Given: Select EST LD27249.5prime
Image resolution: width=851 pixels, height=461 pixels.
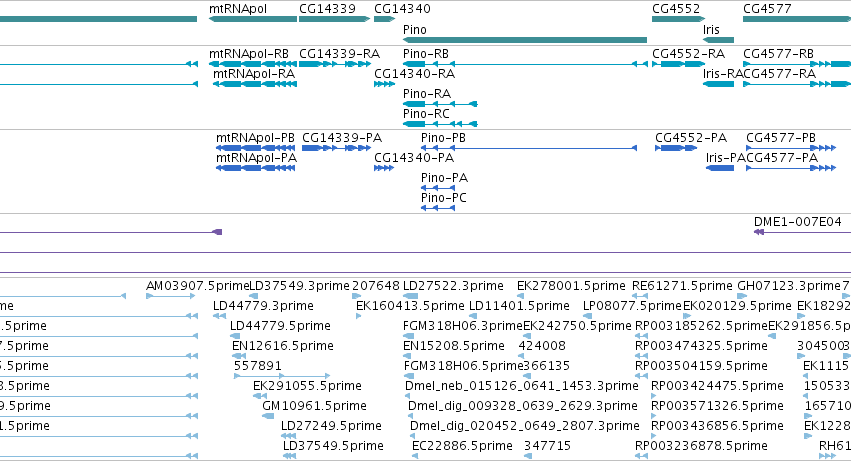Looking at the screenshot, I should pyautogui.click(x=331, y=426).
